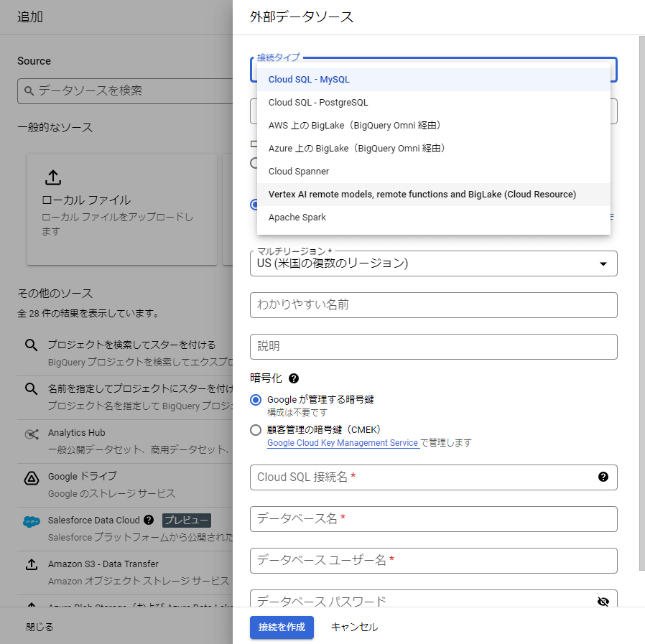This screenshot has width=645, height=644.
Task: Choose Cloud Spanner connection type
Action: pyautogui.click(x=433, y=172)
